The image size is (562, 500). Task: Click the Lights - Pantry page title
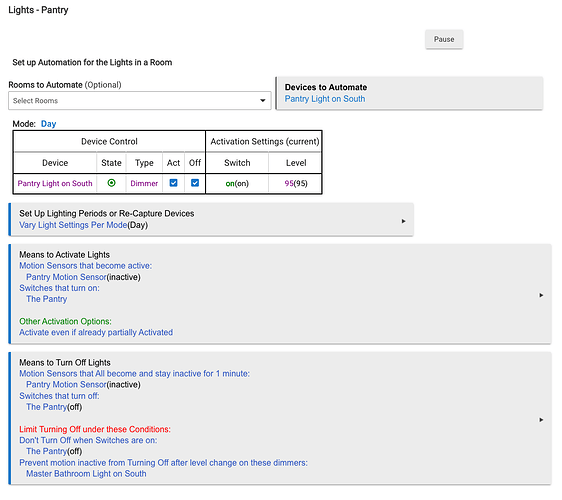click(x=38, y=10)
